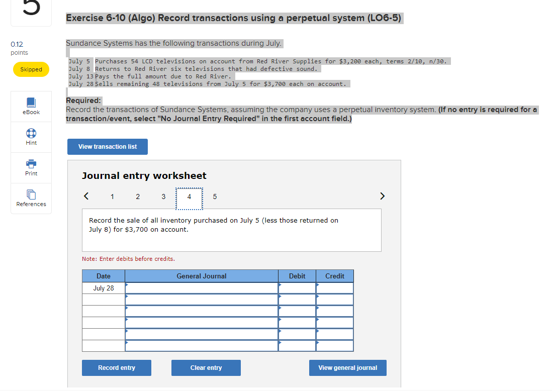Click the Record entry button
This screenshot has height=392, width=552.
tap(116, 367)
